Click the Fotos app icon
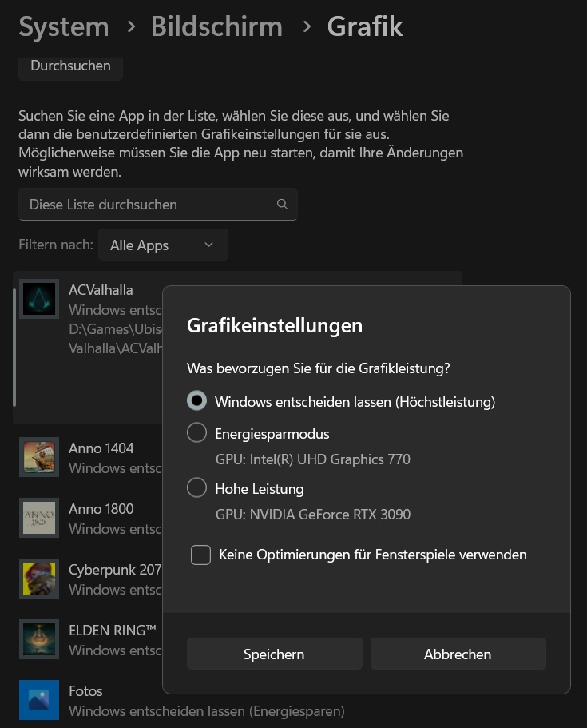Screen dimensions: 587x728 tap(39, 700)
